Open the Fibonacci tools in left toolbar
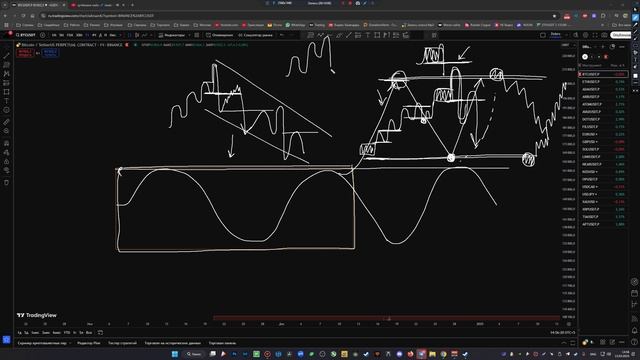 (x=7, y=64)
